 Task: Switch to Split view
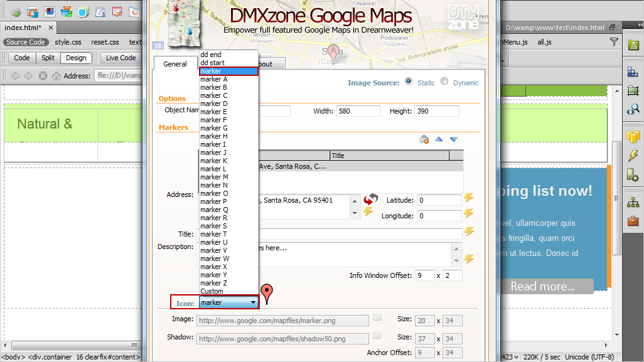point(48,58)
